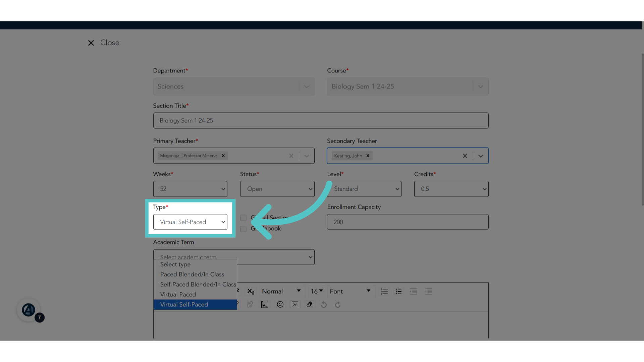The image size is (644, 362).
Task: Click the unordered bullet list icon
Action: 384,291
